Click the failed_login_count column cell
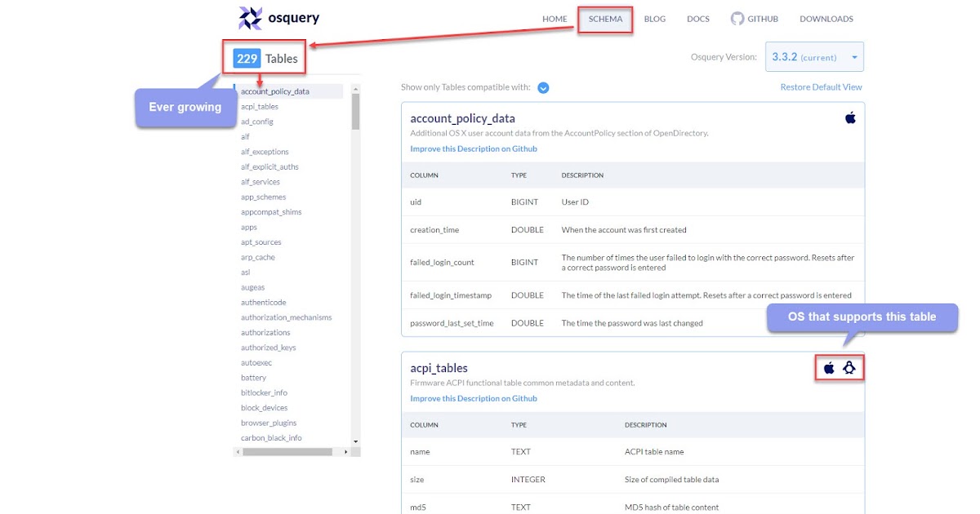Image resolution: width=980 pixels, height=514 pixels. pyautogui.click(x=442, y=263)
